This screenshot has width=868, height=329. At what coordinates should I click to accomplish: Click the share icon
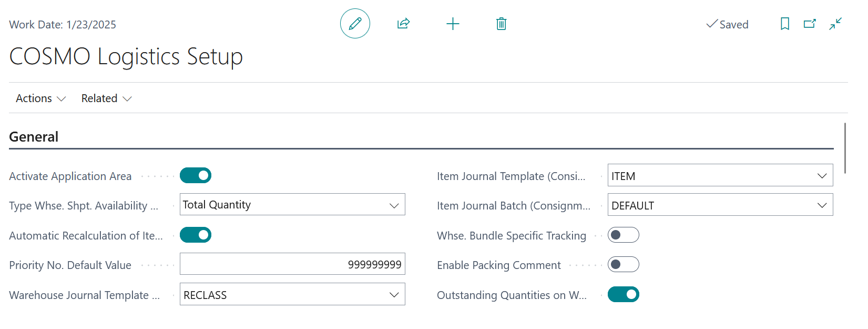tap(403, 24)
